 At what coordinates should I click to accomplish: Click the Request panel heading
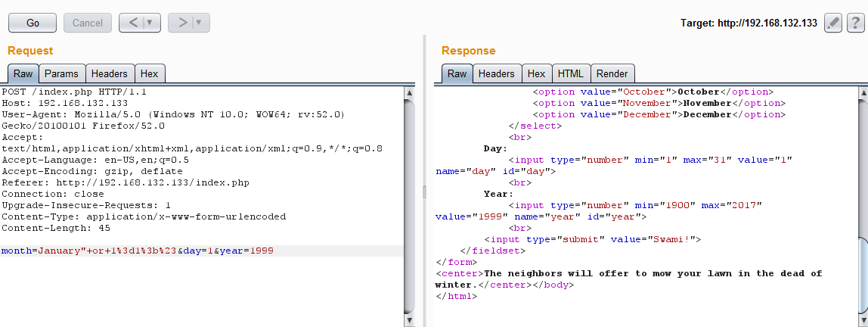coord(30,51)
